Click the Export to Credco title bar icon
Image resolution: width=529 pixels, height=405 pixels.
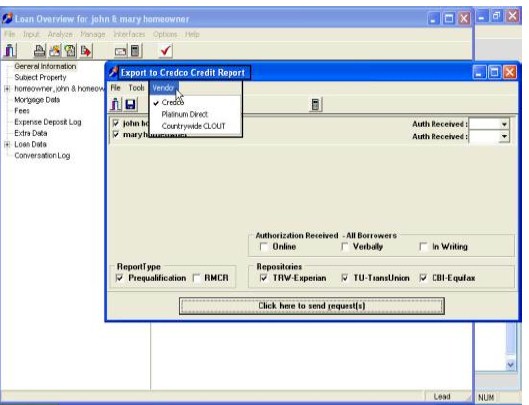(x=113, y=72)
